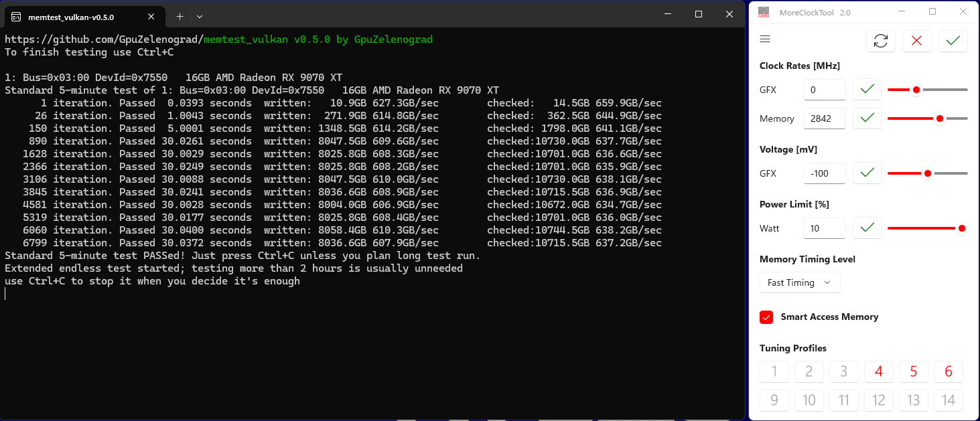Viewport: 980px width, 421px height.
Task: Click the Memory clock field showing 2842
Action: tap(825, 118)
